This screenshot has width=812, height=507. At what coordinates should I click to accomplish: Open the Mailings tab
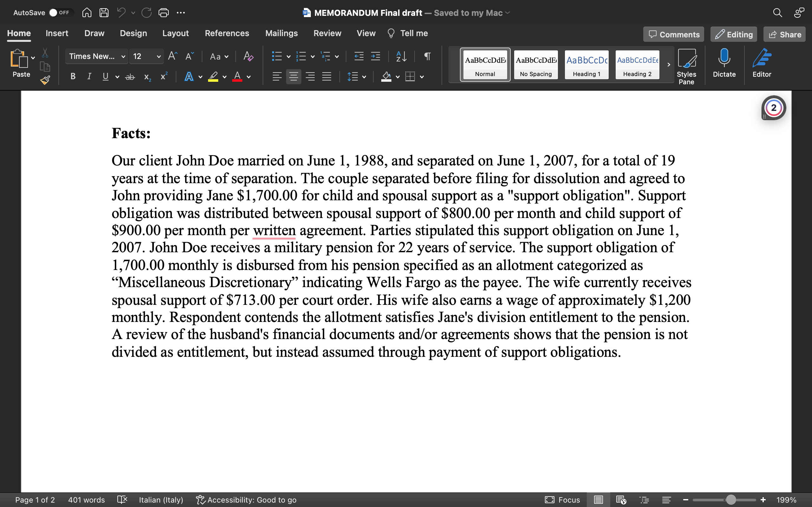281,33
